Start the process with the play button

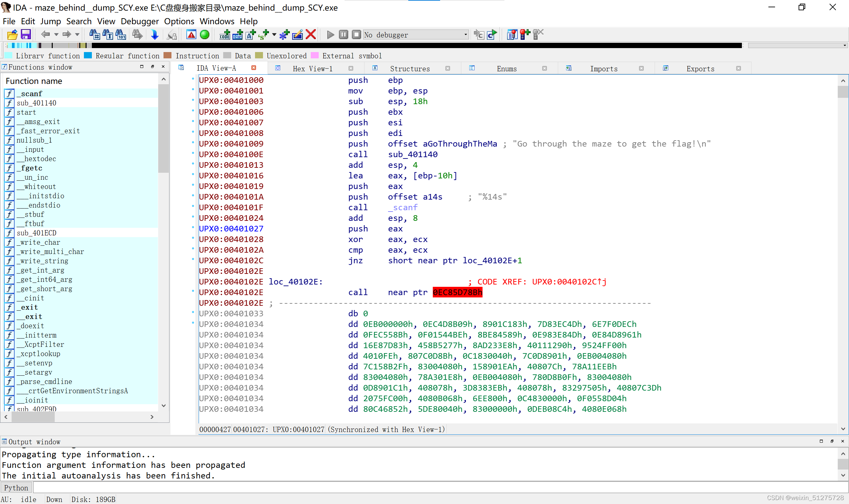[x=330, y=34]
